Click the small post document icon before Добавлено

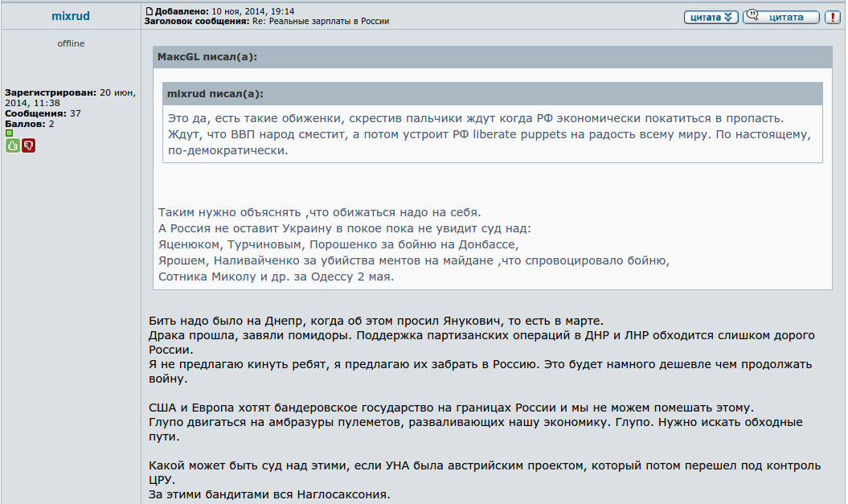point(150,11)
